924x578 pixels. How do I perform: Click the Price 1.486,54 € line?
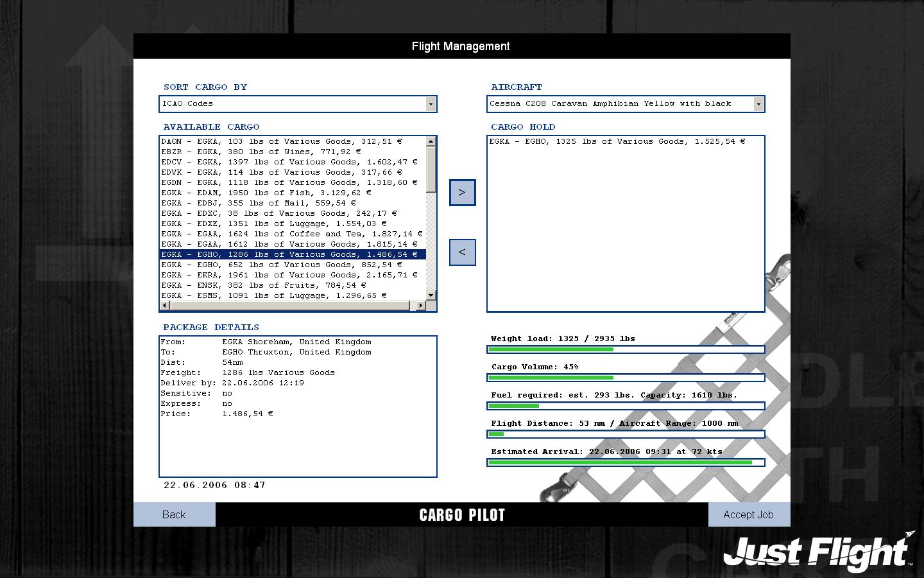217,414
